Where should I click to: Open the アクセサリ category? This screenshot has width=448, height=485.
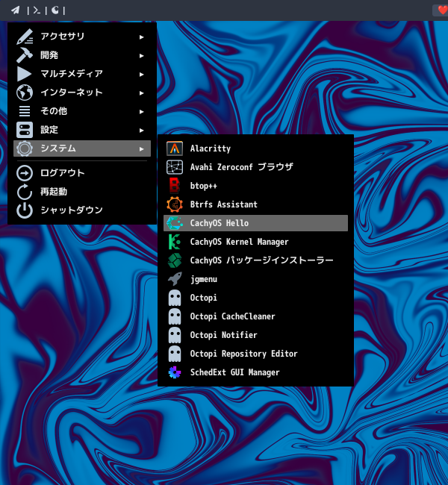coord(82,37)
